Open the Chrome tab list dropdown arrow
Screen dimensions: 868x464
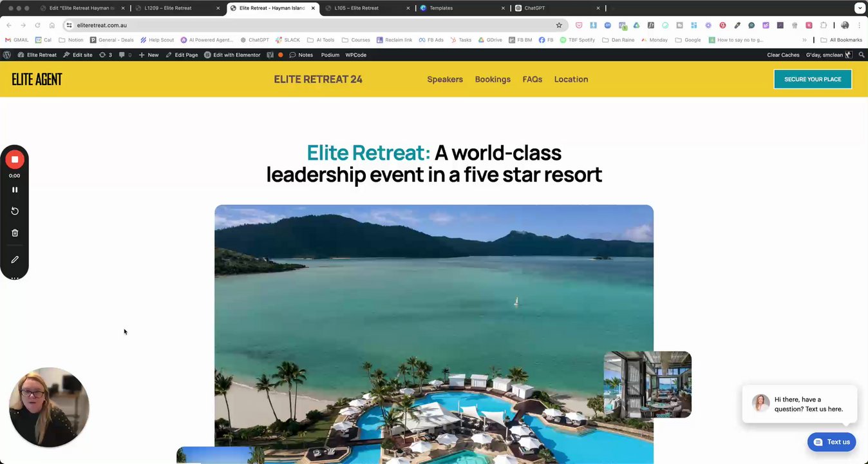[x=860, y=8]
